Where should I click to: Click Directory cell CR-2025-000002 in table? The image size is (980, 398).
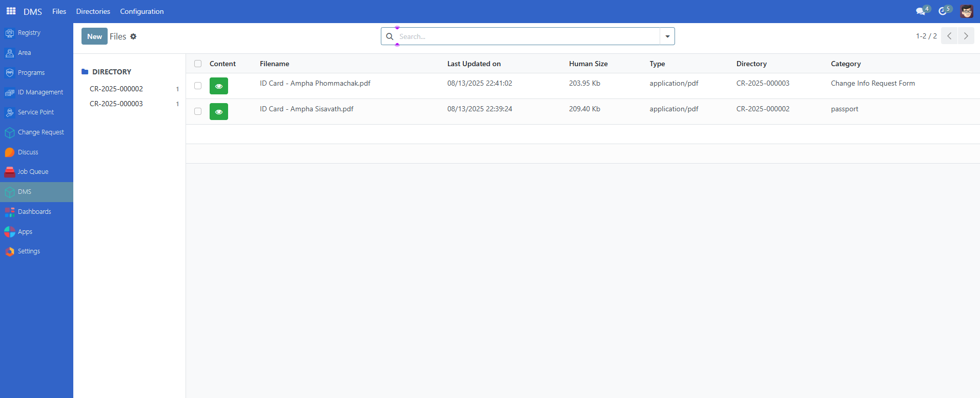point(763,109)
